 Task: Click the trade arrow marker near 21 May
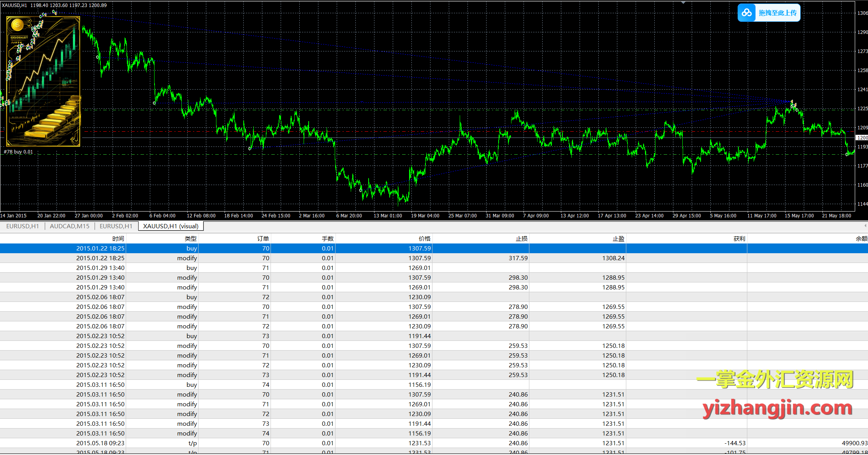(x=847, y=154)
